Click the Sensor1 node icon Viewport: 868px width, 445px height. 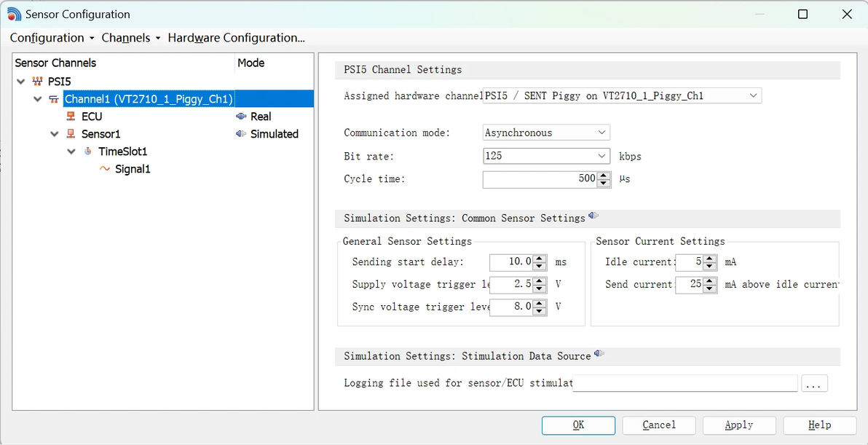point(71,134)
